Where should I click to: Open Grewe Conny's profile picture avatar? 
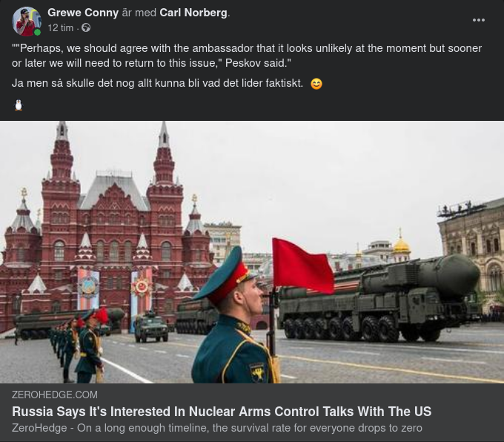27,22
